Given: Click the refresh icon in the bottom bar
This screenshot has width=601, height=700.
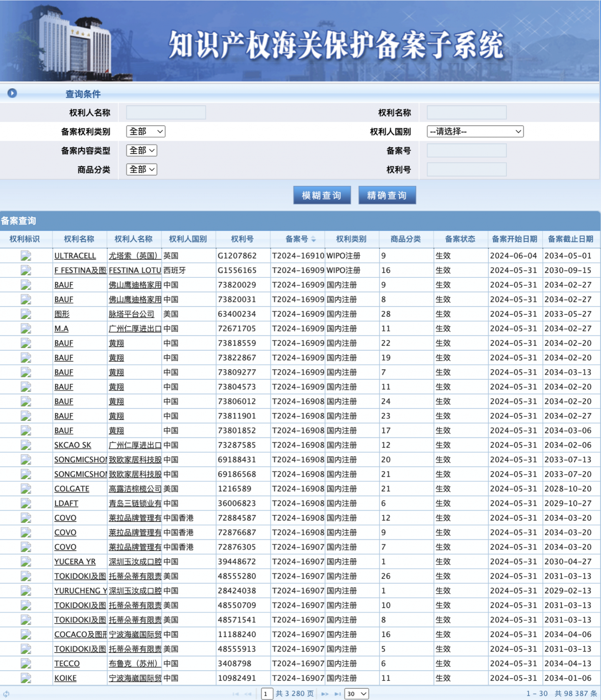Looking at the screenshot, I should click(6, 694).
